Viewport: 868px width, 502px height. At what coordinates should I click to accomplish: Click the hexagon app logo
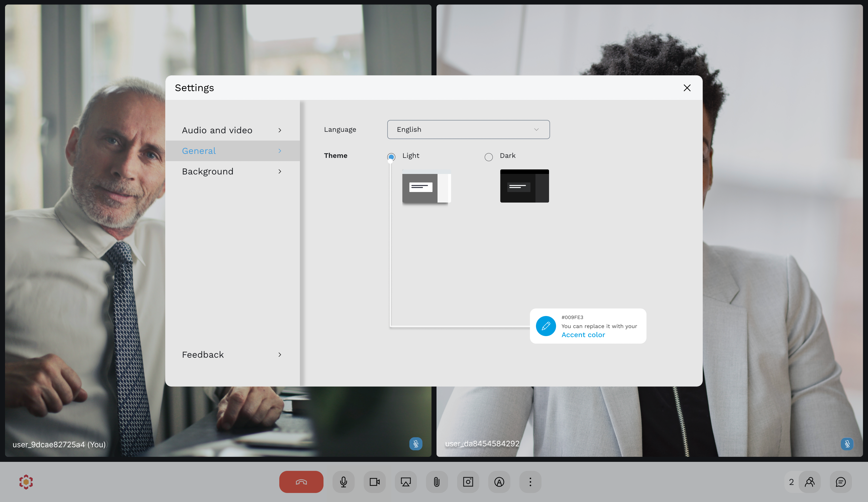26,482
